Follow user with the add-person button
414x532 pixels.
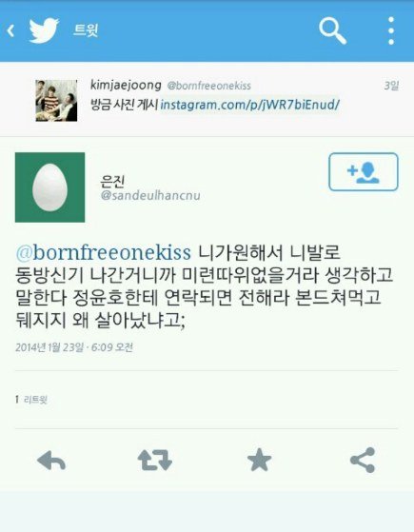364,171
